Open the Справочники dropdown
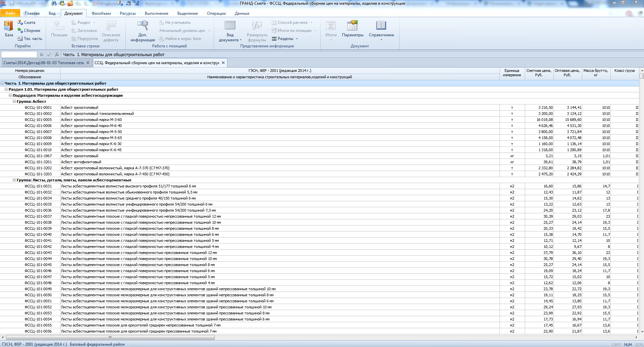Viewport: 644px width, 347px height. point(381,30)
